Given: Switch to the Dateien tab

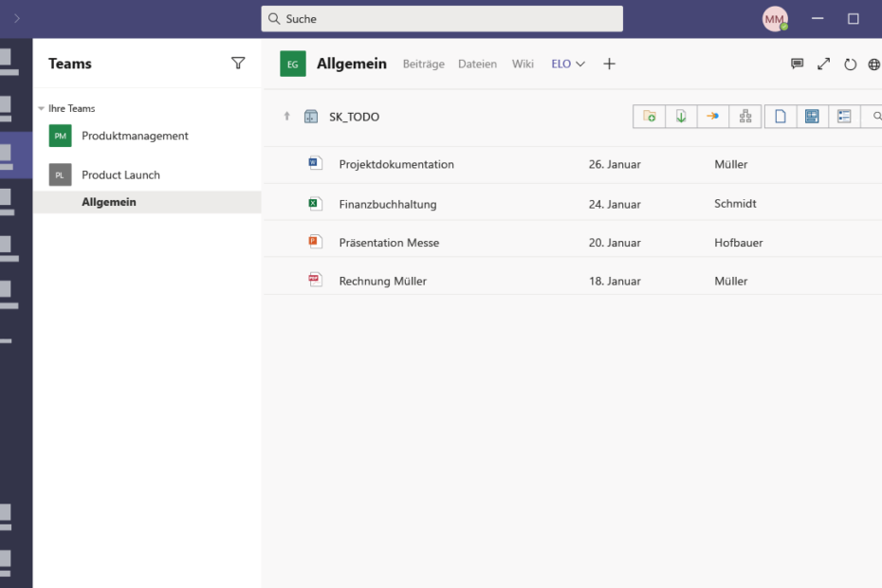Looking at the screenshot, I should click(477, 64).
